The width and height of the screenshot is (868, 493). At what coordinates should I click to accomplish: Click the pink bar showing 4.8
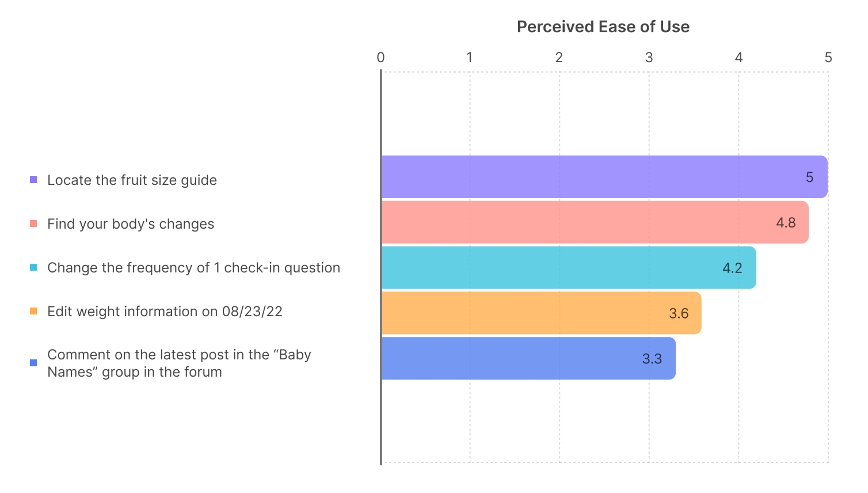point(595,222)
